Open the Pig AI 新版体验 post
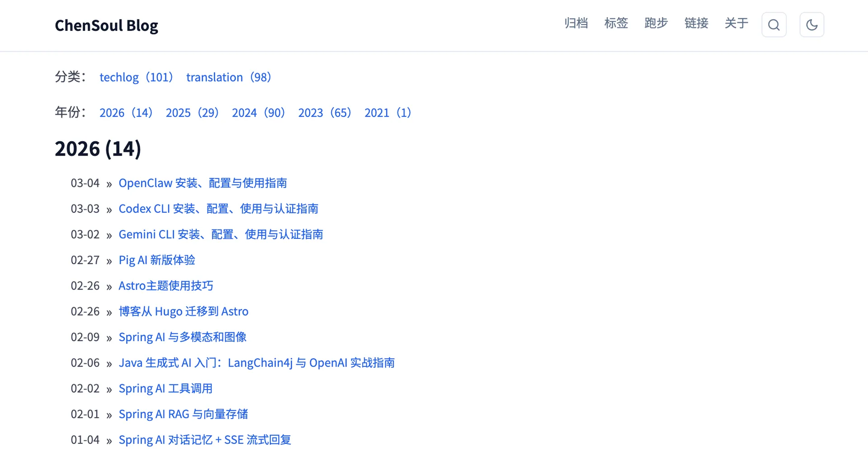868x452 pixels. tap(156, 260)
